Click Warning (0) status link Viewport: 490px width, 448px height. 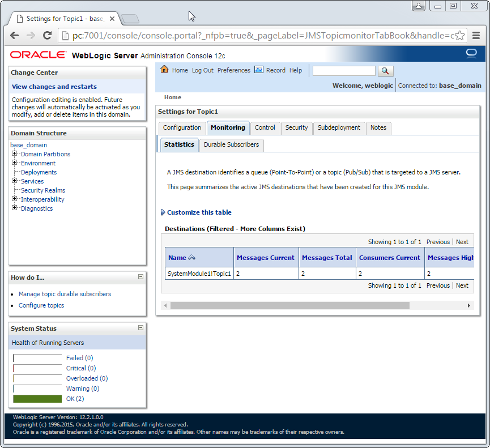83,389
